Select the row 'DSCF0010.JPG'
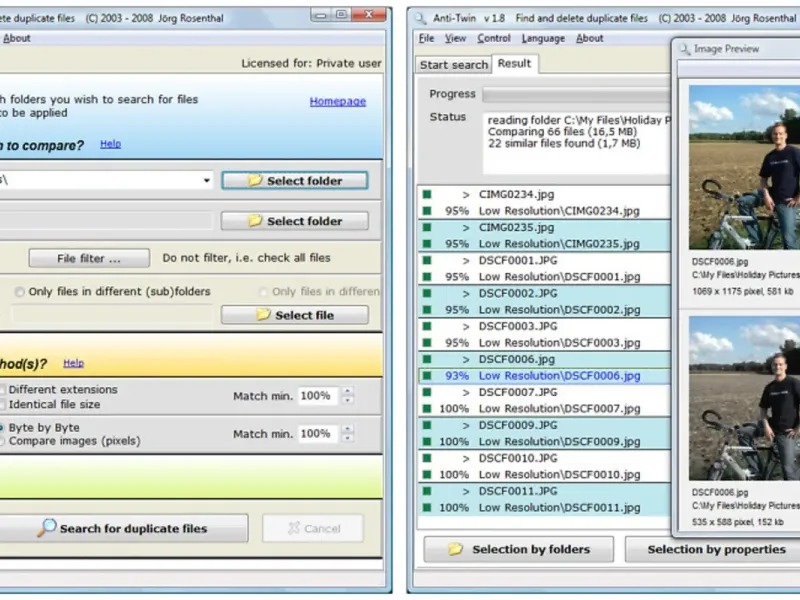800x600 pixels. (544, 458)
